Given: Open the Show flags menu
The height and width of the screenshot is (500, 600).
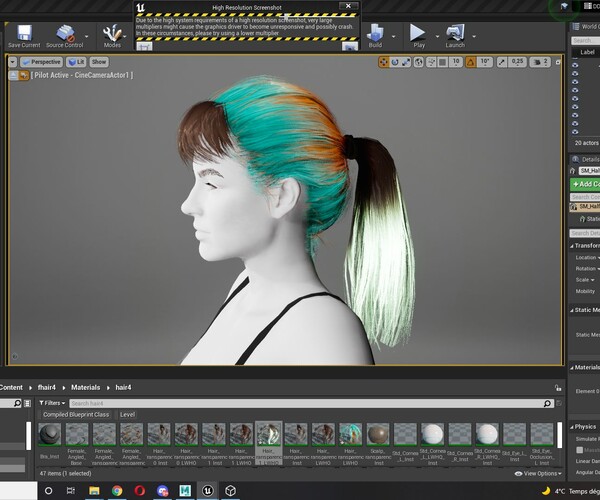Looking at the screenshot, I should click(x=99, y=62).
